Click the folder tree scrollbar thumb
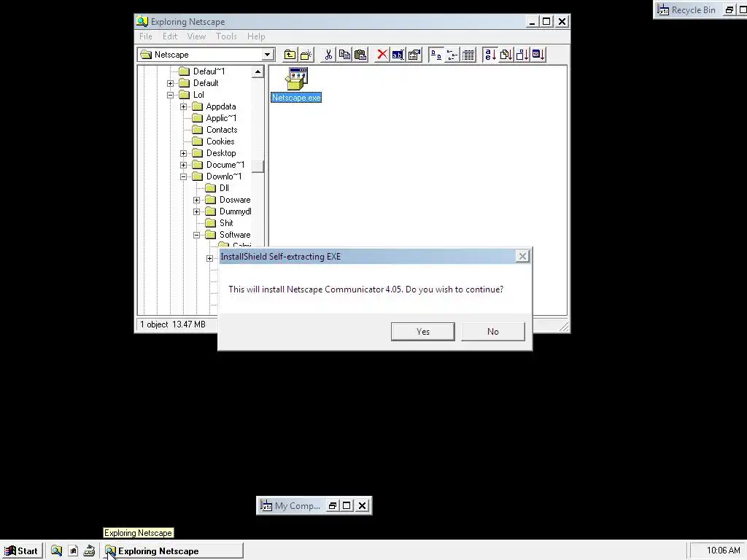747x560 pixels. point(258,166)
